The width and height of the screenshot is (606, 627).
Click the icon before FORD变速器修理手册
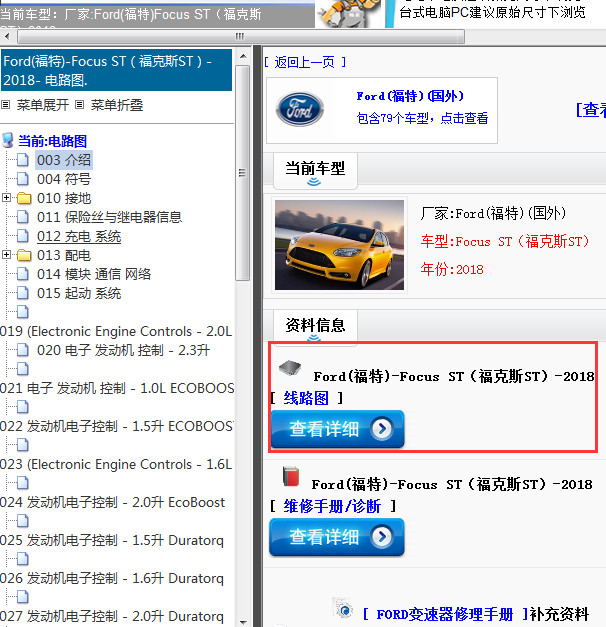click(344, 609)
